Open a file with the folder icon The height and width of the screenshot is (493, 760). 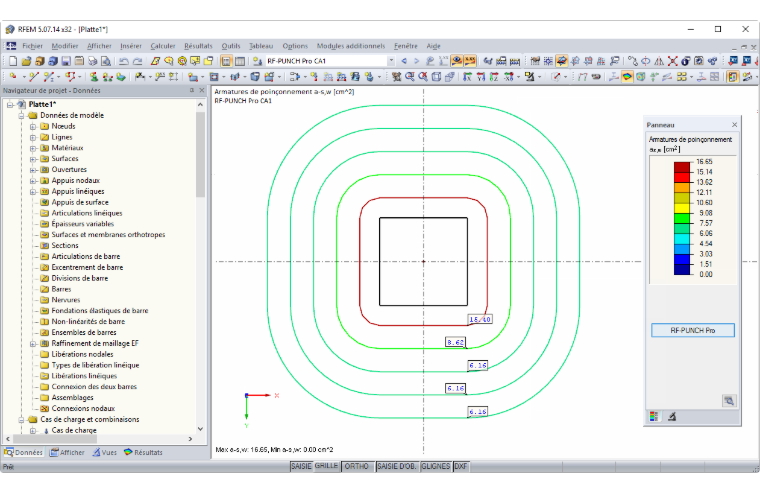click(x=26, y=61)
